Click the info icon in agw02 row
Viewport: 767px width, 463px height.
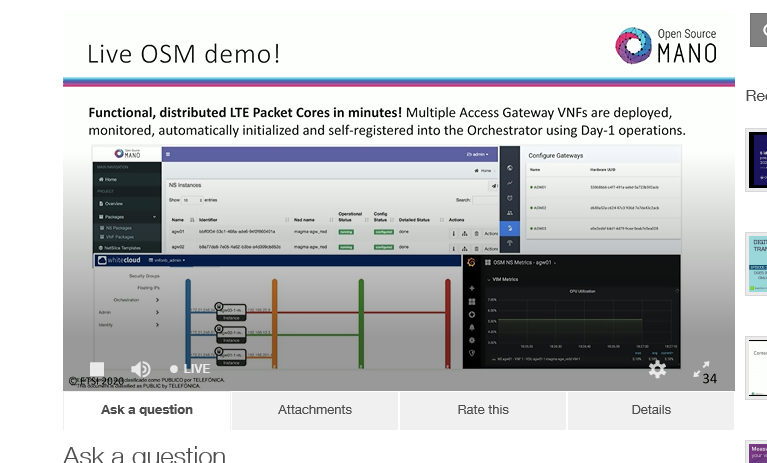coord(453,248)
